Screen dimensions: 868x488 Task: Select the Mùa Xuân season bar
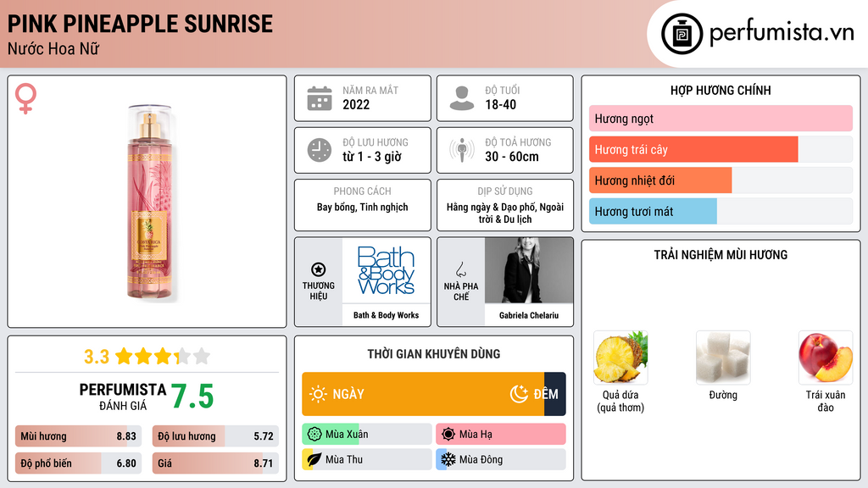coord(366,435)
